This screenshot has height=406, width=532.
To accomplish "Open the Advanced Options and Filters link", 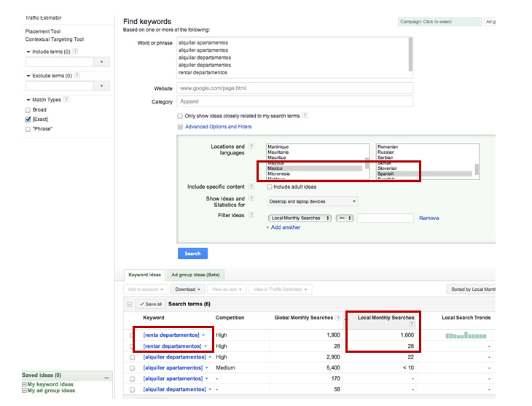I will tap(218, 127).
